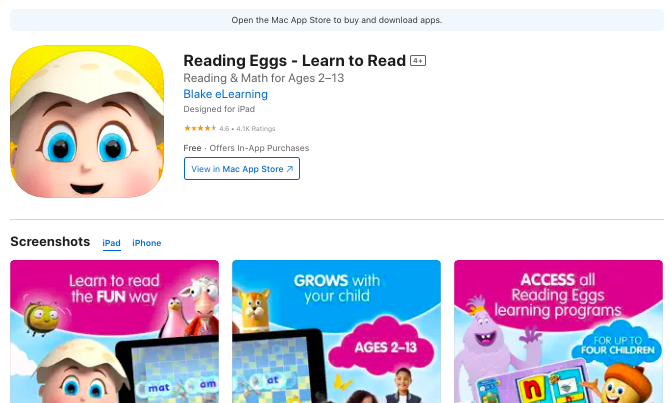The height and width of the screenshot is (403, 670).
Task: Open the Learn to read FUN way screenshot
Action: (115, 332)
